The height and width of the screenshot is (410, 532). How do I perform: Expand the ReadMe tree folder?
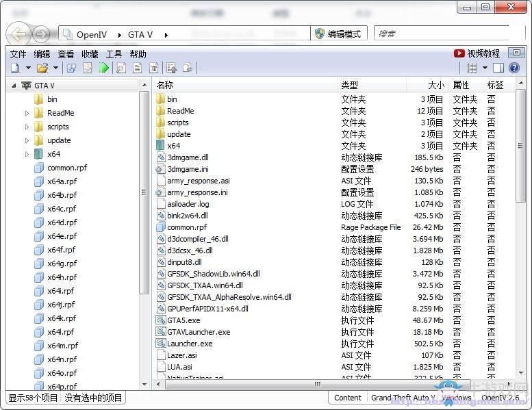click(27, 113)
